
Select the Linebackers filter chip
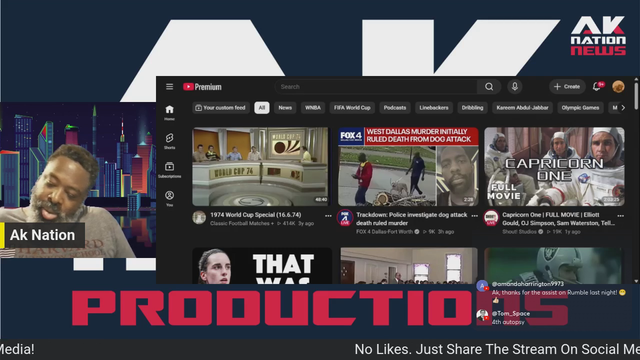pos(434,108)
